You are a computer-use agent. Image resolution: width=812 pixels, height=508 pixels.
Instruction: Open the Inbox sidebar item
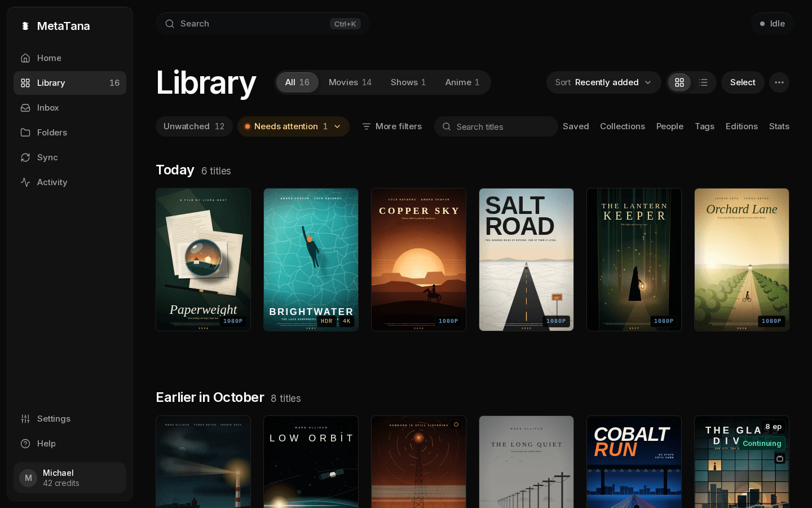click(x=70, y=108)
